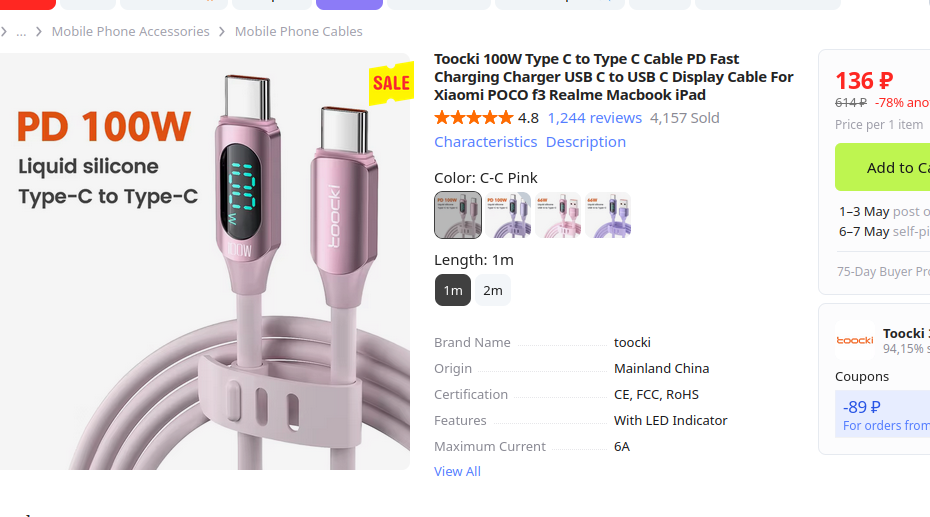This screenshot has width=930, height=517.
Task: Expand specifications with View All
Action: coord(457,471)
